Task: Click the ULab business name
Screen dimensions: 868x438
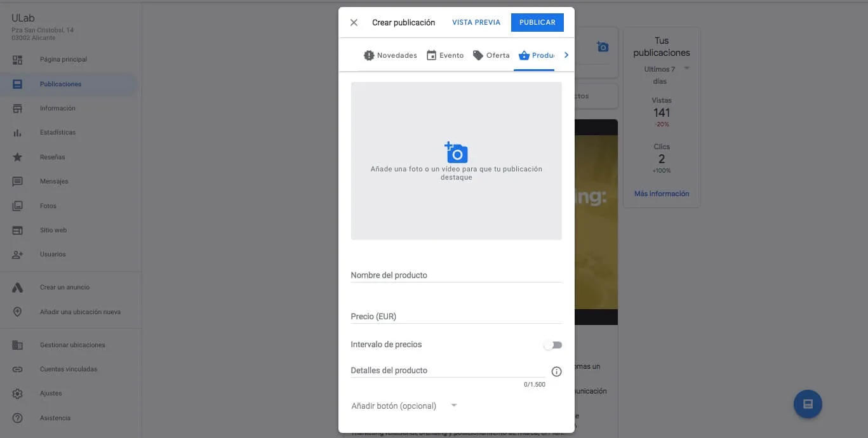Action: 23,18
